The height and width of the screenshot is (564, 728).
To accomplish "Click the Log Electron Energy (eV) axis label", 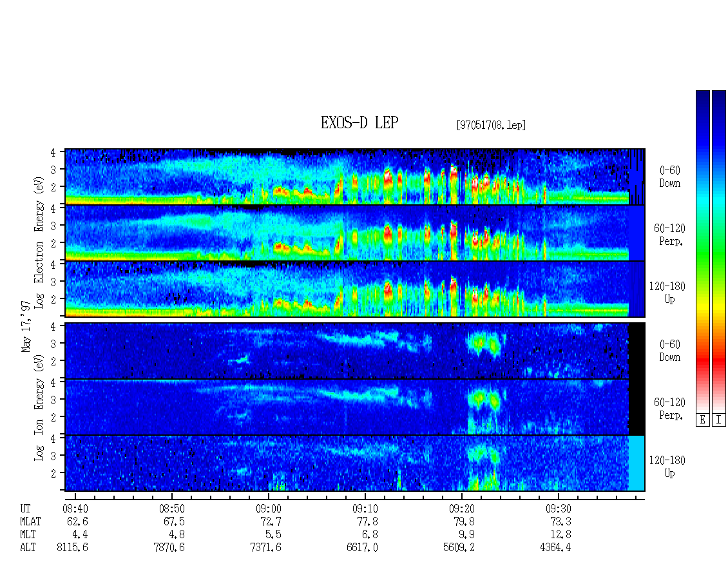I will pyautogui.click(x=39, y=242).
